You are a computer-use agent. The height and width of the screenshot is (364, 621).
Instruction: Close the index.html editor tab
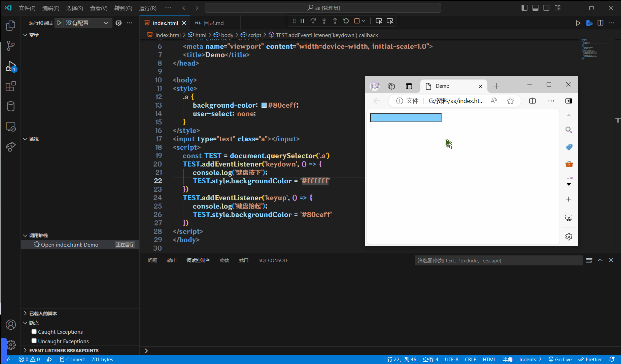click(184, 23)
